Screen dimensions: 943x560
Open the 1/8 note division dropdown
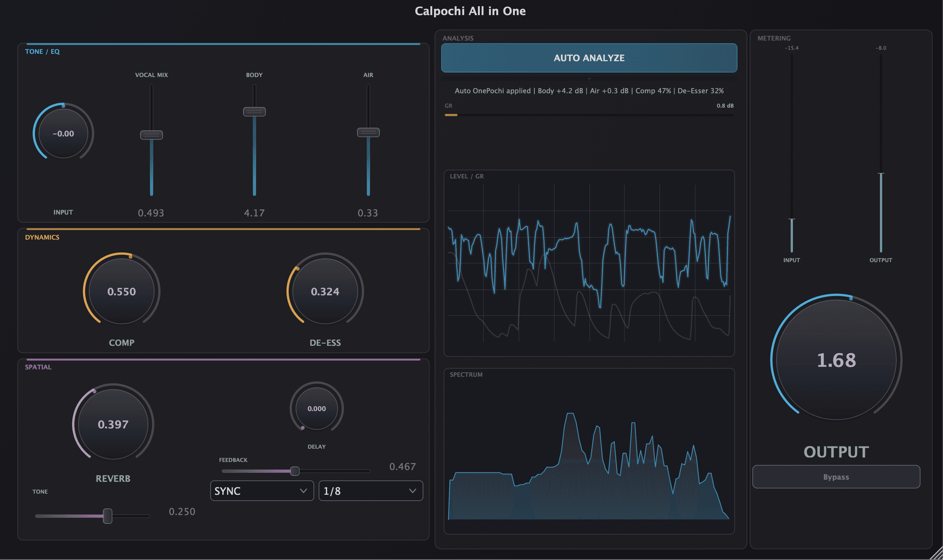(x=370, y=491)
